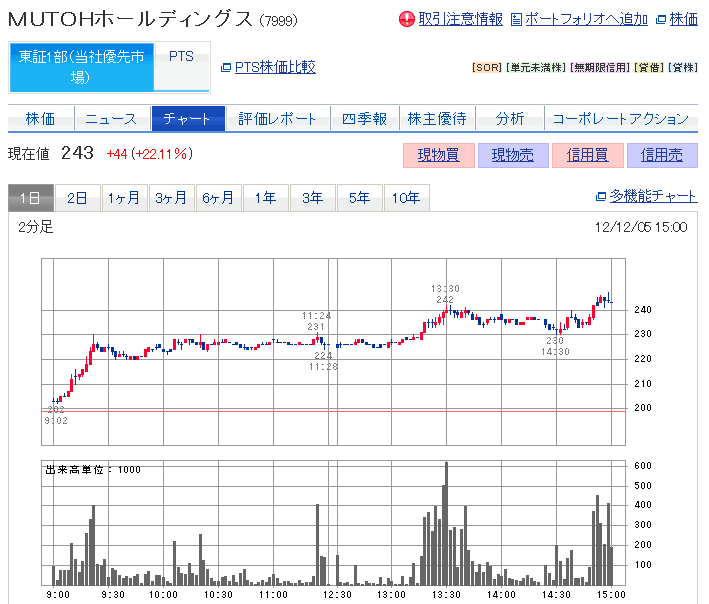Select the 1年 chart period

(266, 198)
